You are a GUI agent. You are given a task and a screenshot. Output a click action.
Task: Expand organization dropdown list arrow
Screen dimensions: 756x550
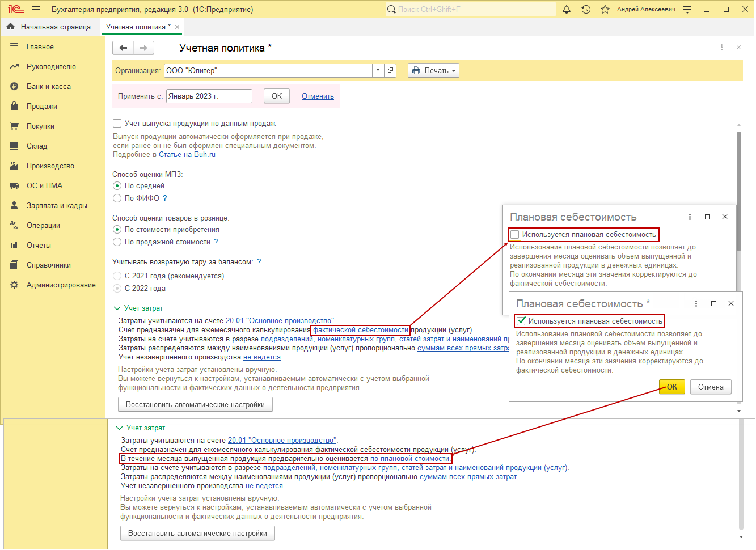pyautogui.click(x=378, y=70)
